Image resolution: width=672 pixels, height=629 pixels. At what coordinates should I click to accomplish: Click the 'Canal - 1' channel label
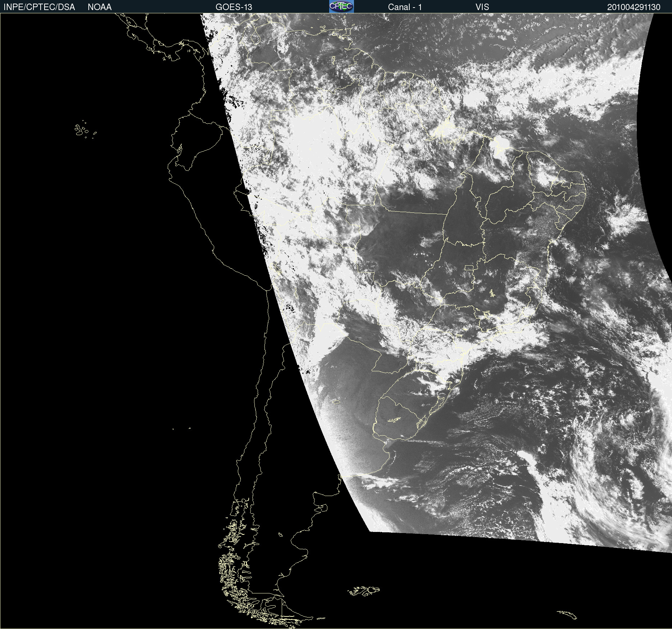click(405, 7)
